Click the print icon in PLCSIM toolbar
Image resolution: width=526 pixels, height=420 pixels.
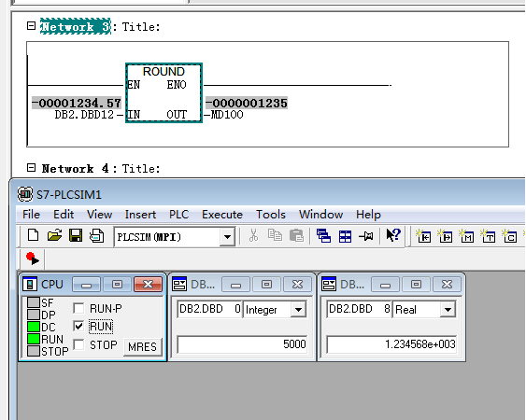96,235
